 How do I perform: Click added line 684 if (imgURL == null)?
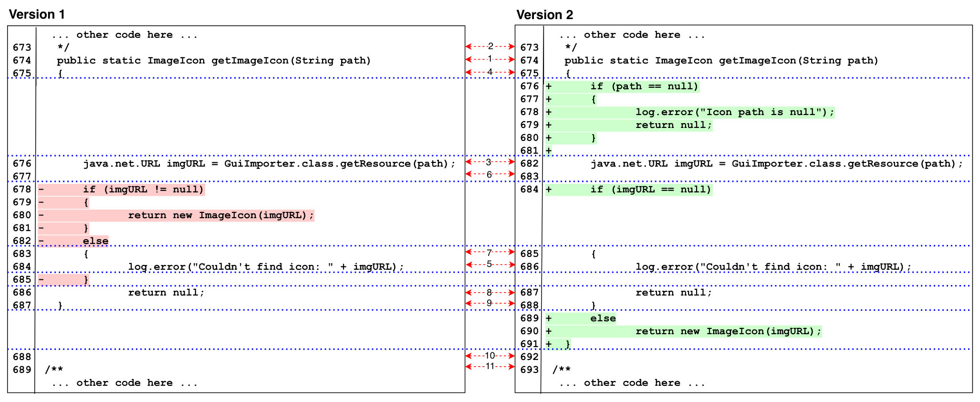click(629, 190)
